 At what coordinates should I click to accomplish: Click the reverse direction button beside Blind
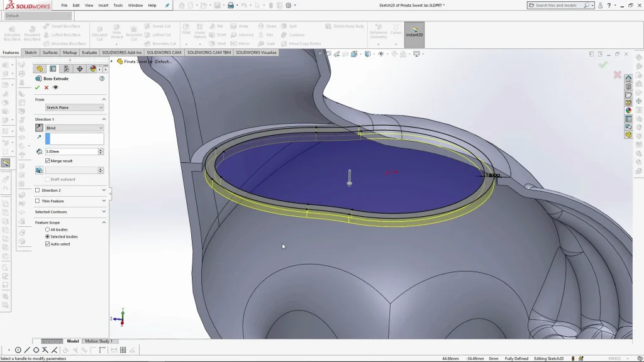[x=39, y=128]
